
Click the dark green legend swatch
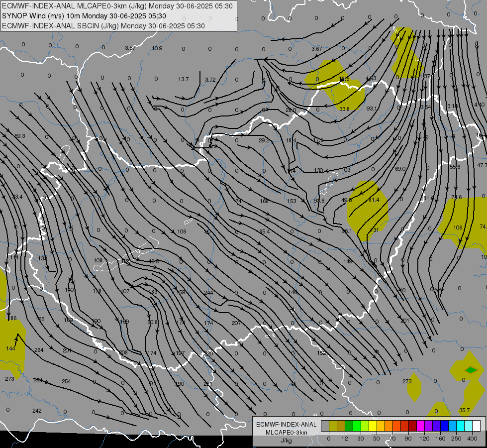[x=349, y=426]
